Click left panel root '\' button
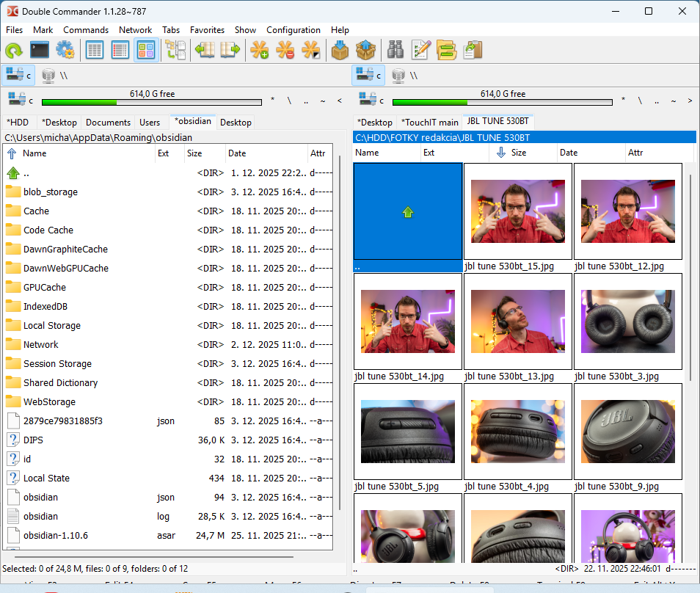The width and height of the screenshot is (700, 593). pyautogui.click(x=289, y=101)
